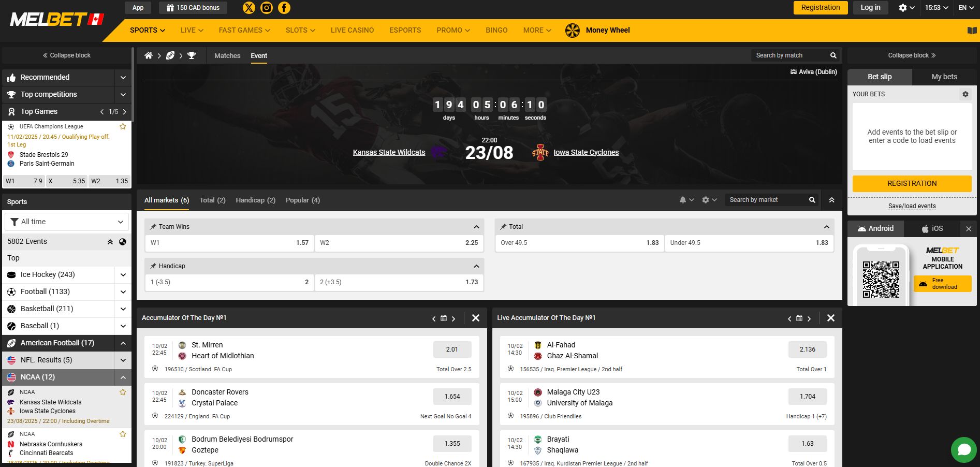
Task: Open the X (Twitter) social icon
Action: [249, 8]
